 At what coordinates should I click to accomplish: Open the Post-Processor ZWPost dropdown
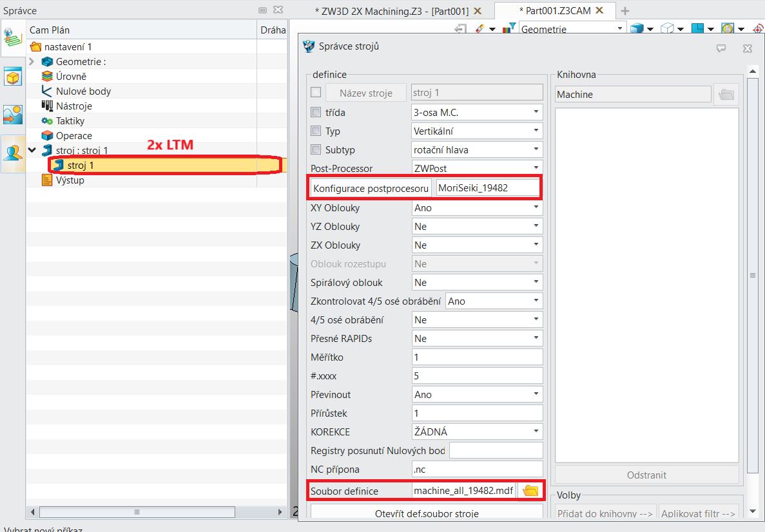477,168
